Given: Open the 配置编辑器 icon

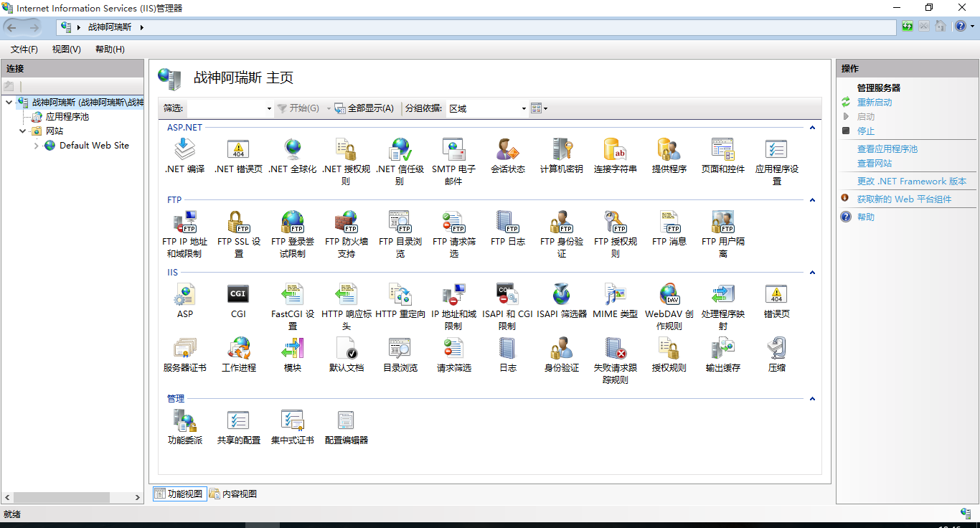Looking at the screenshot, I should (x=347, y=420).
